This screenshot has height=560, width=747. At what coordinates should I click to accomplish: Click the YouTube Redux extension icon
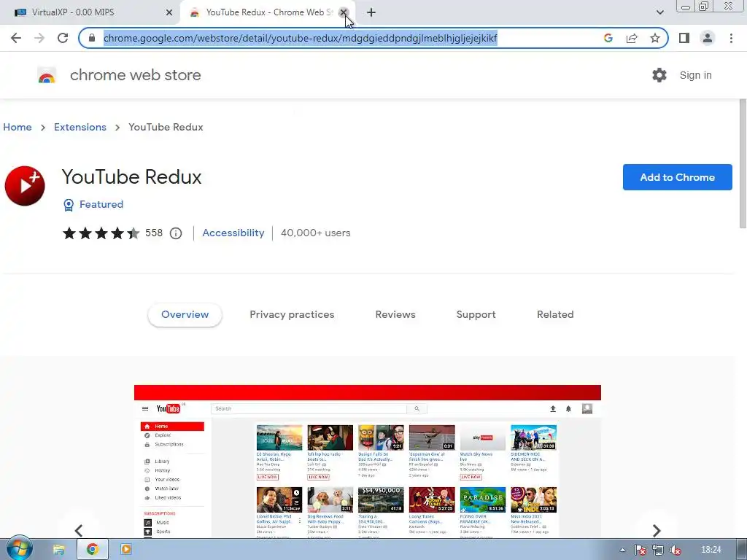coord(25,186)
